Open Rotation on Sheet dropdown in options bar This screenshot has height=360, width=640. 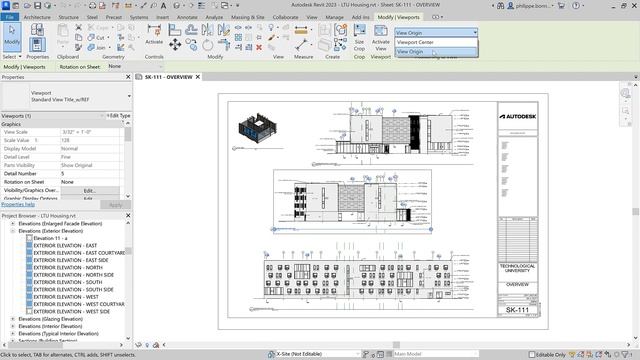[135, 66]
